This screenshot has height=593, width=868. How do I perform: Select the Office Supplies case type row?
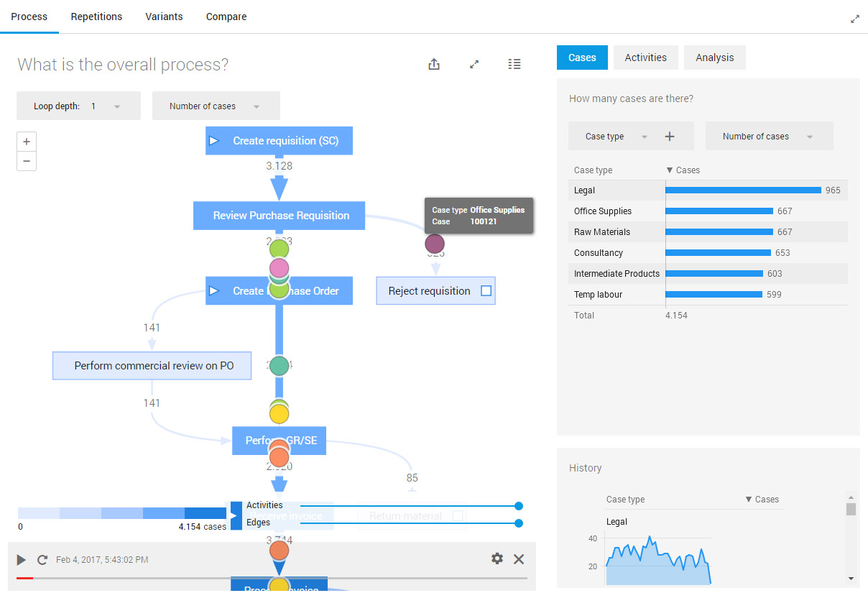[x=708, y=211]
